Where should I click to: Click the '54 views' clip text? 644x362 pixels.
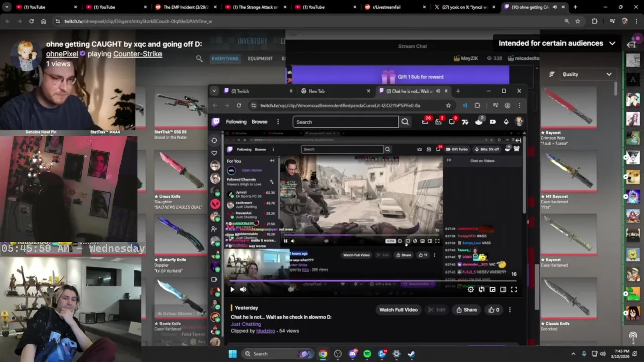click(x=289, y=331)
